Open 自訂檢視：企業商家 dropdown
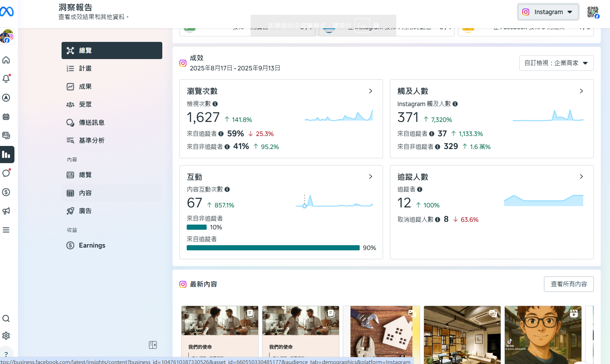 556,63
